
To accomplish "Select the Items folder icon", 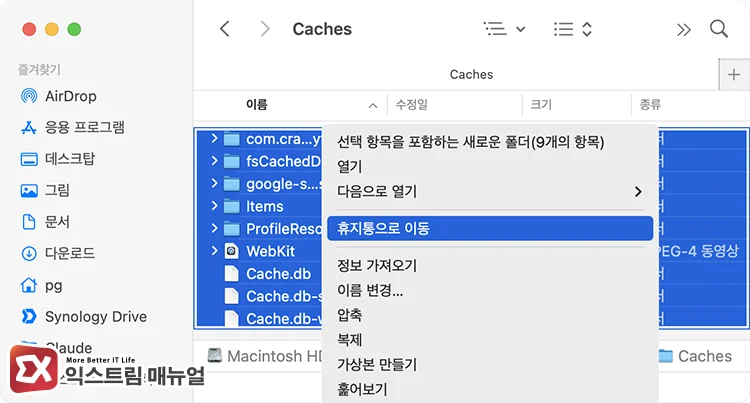I will click(x=232, y=207).
